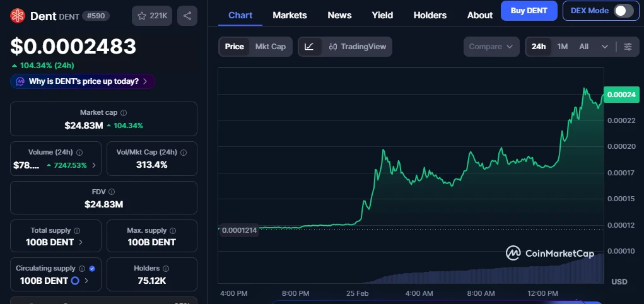This screenshot has height=304, width=644.
Task: Click the 313.4% Vol/Mkt Cap value
Action: [151, 165]
